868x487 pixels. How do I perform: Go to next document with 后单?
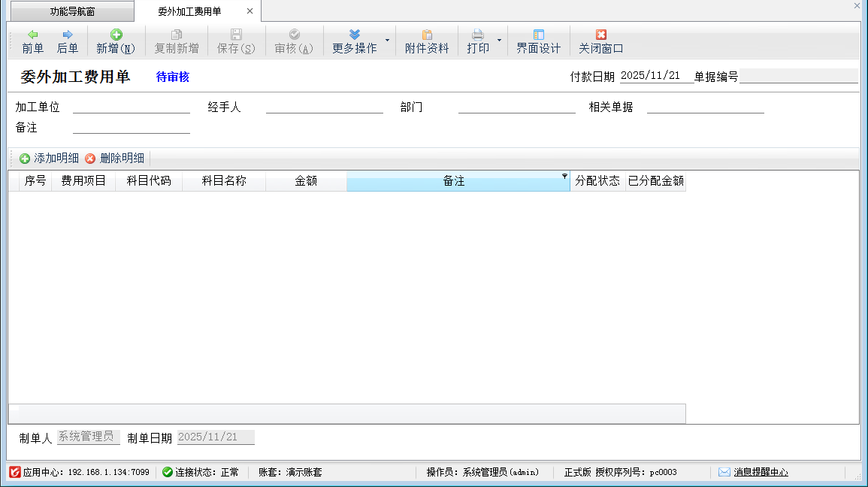pyautogui.click(x=68, y=41)
